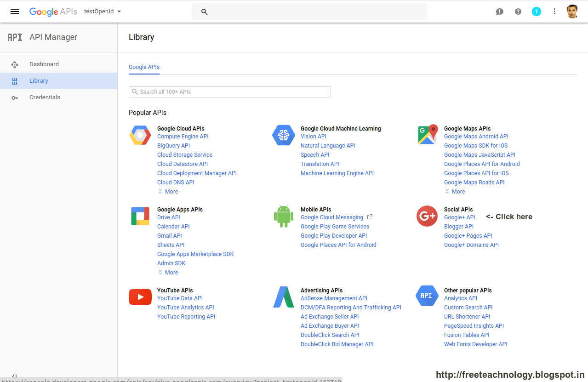Open the Drive API link

[x=169, y=217]
